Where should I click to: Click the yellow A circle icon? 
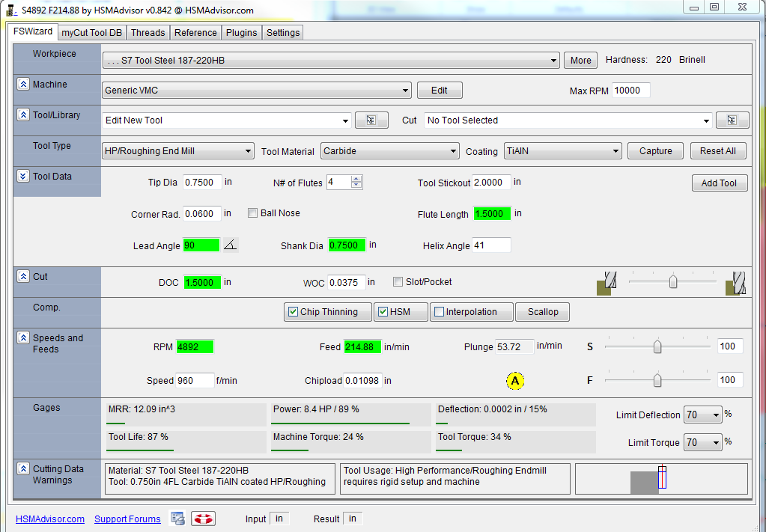click(x=514, y=381)
